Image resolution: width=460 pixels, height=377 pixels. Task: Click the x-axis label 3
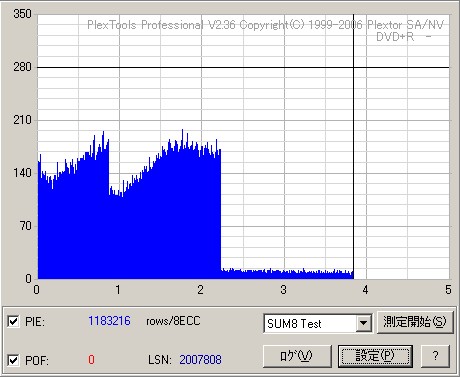click(283, 290)
